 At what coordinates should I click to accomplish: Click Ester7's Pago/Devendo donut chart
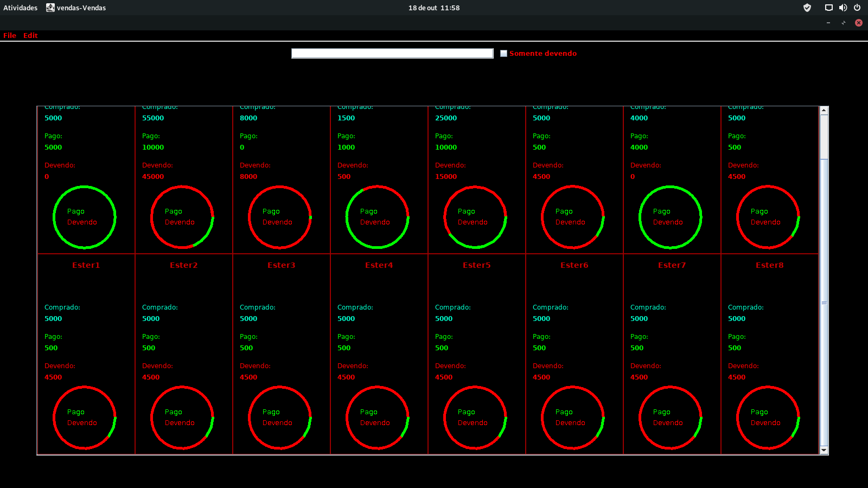pos(671,418)
